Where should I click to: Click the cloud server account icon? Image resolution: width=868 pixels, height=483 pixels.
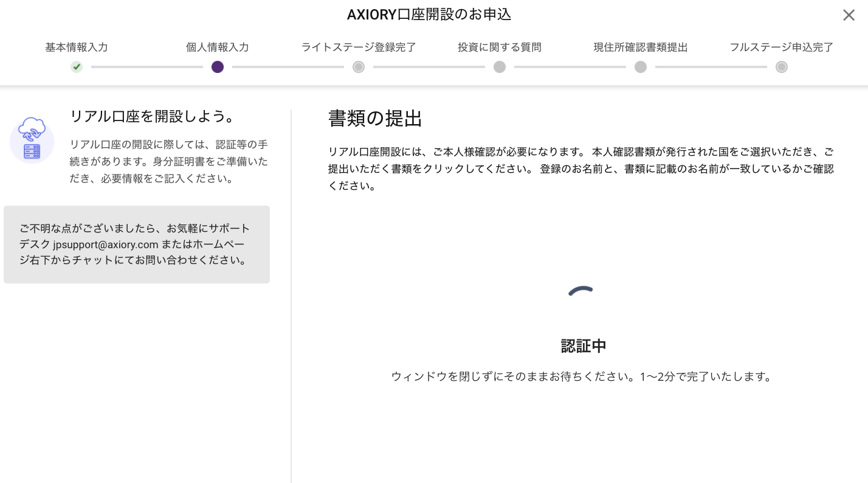click(x=32, y=139)
